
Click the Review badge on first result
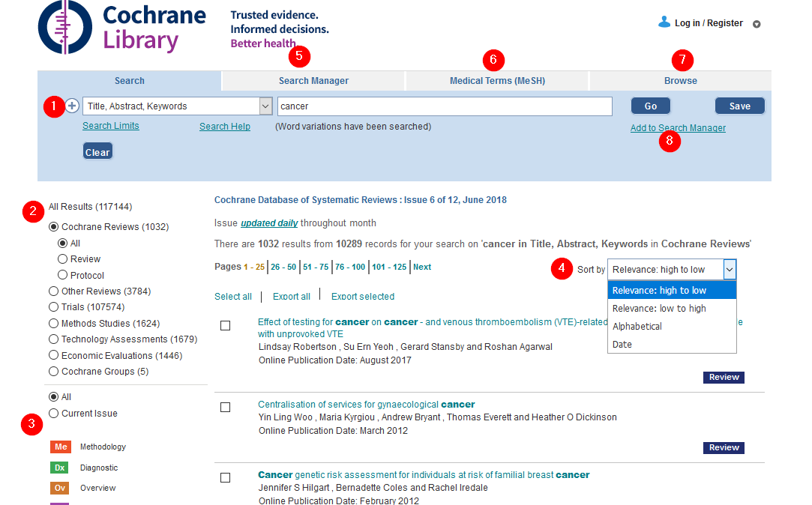724,378
